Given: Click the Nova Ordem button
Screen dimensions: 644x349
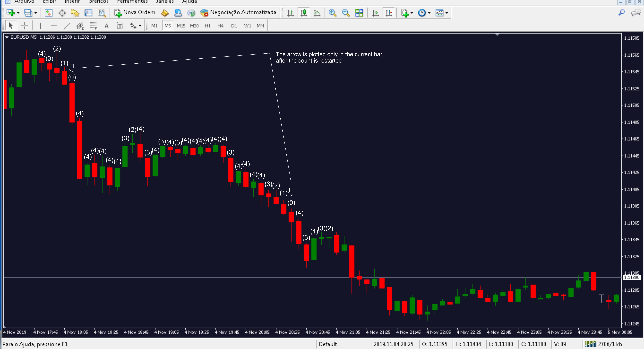Looking at the screenshot, I should [135, 12].
